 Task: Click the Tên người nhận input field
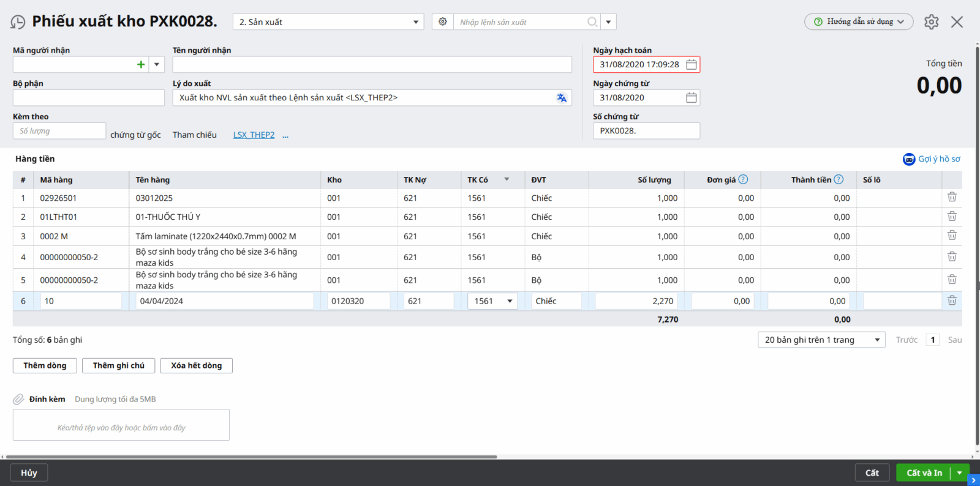pos(372,64)
